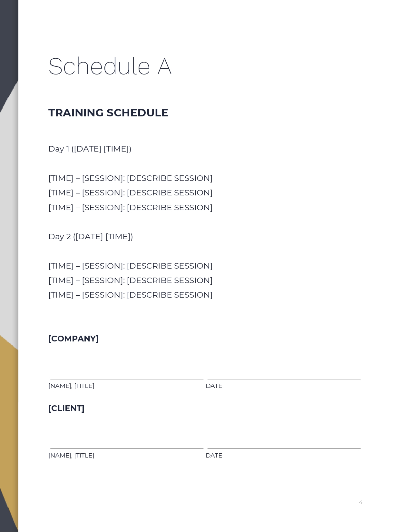Select [NAME], [TITLE] label under [CLIENT]

[x=71, y=456]
